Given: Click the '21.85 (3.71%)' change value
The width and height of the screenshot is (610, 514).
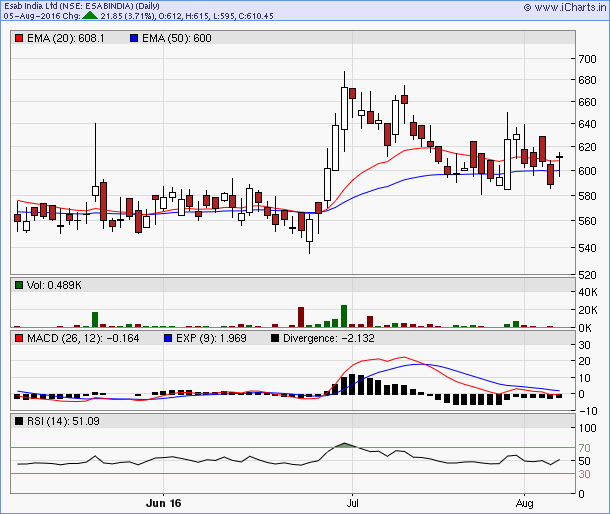Looking at the screenshot, I should pyautogui.click(x=128, y=16).
